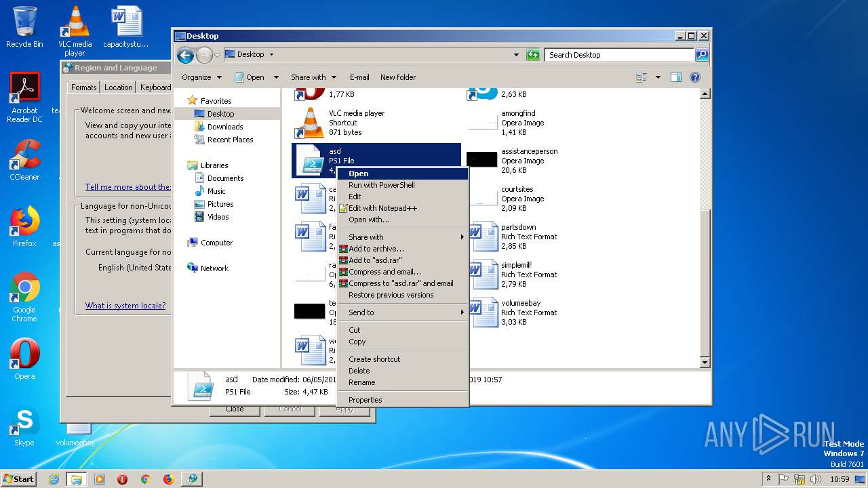Click the Chrome taskbar icon
The image size is (868, 488).
tap(145, 479)
